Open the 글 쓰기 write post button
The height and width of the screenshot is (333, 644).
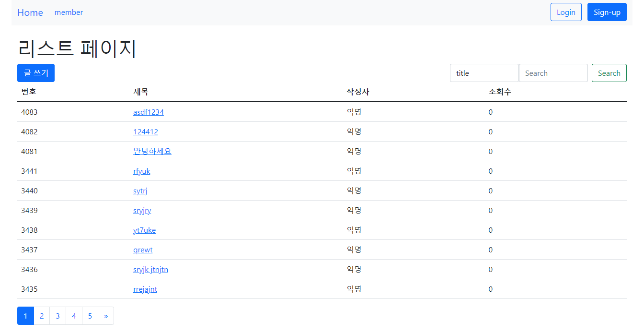pyautogui.click(x=36, y=73)
